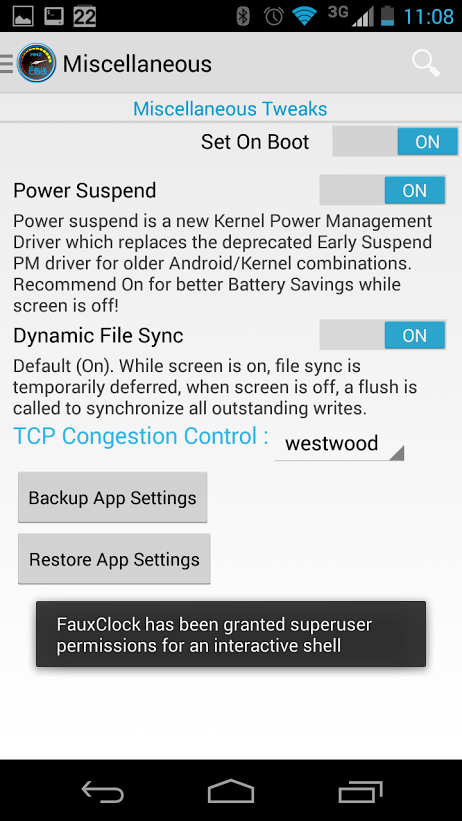
Task: Click Backup App Settings button
Action: point(113,497)
